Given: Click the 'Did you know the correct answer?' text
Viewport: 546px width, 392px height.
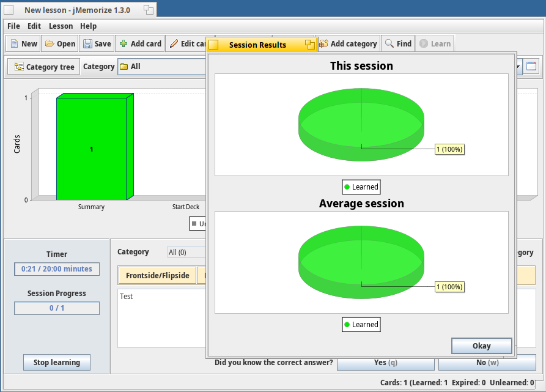Looking at the screenshot, I should 273,363.
